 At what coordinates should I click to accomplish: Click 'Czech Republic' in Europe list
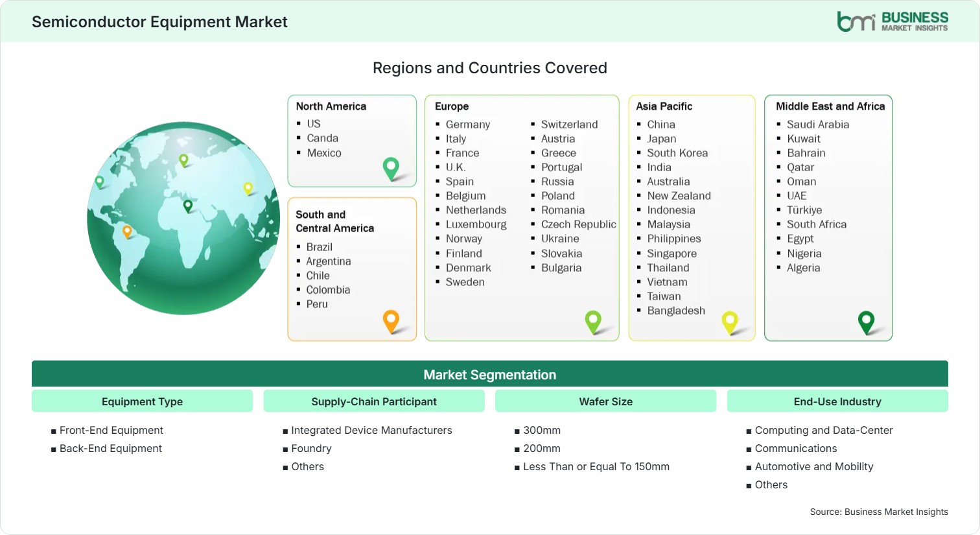pos(579,224)
